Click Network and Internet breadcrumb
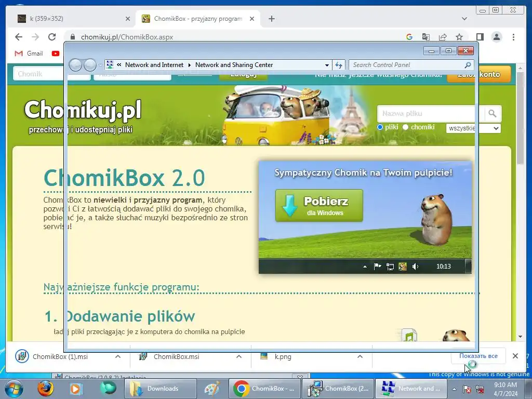This screenshot has width=532, height=399. click(154, 65)
